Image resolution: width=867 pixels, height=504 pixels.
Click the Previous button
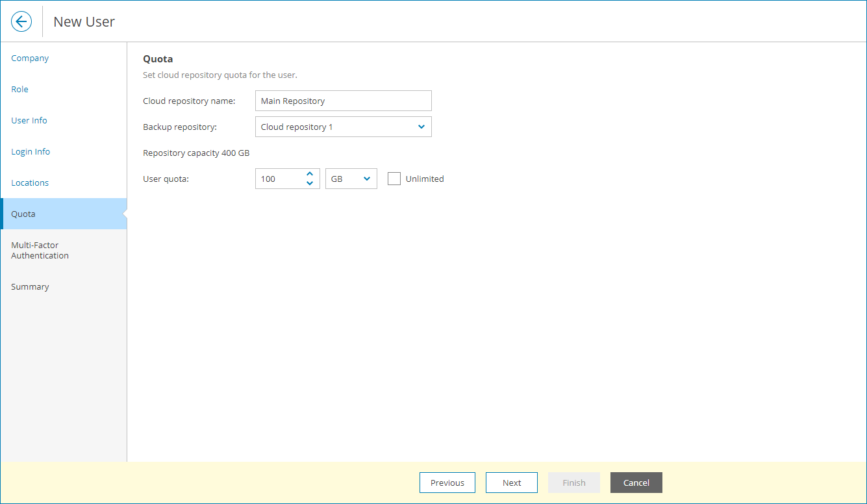coord(447,483)
